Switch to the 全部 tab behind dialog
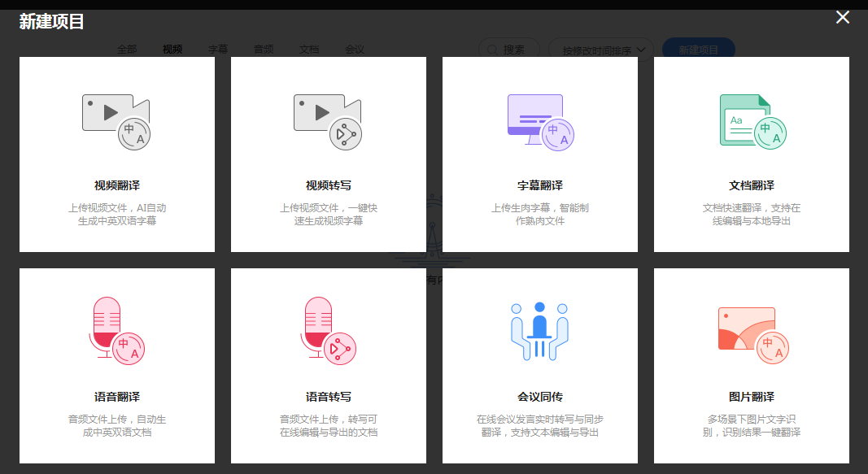This screenshot has height=474, width=868. pos(127,50)
